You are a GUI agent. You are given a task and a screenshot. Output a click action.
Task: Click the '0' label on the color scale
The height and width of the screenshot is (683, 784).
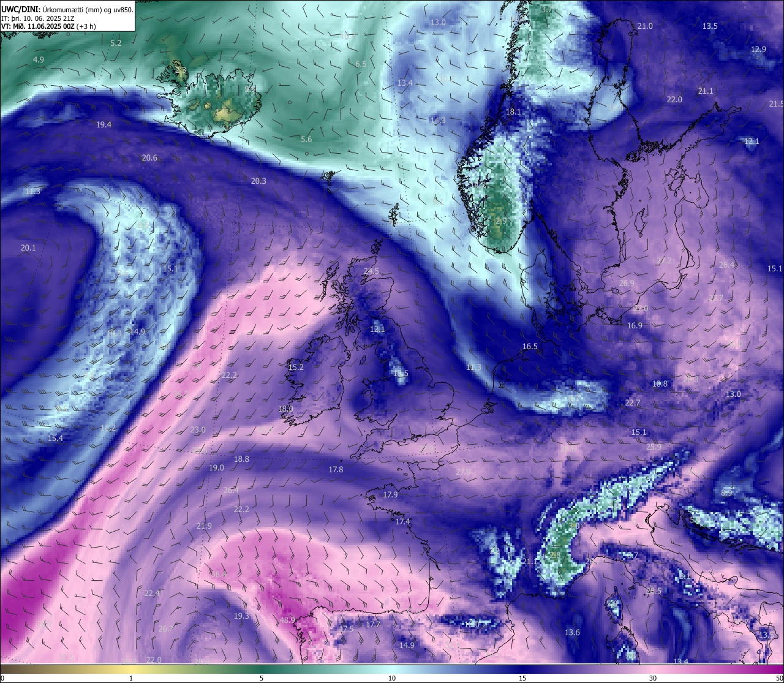click(x=2, y=678)
